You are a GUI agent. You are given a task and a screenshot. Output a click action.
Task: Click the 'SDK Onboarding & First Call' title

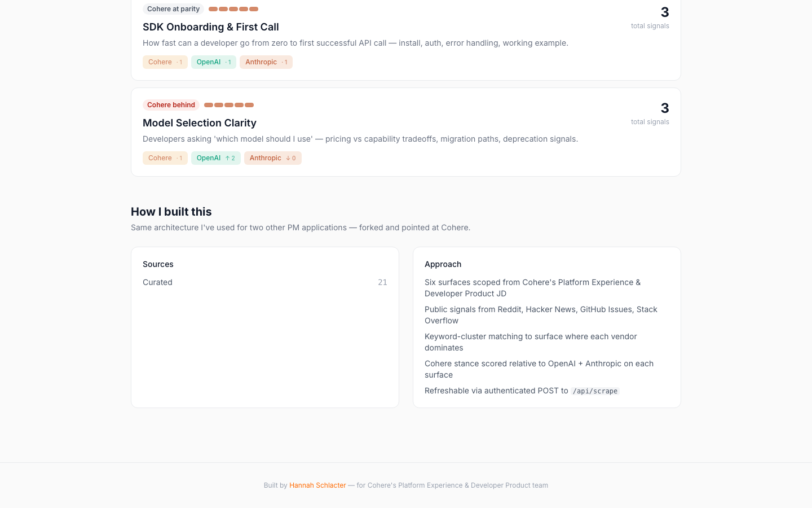[211, 27]
